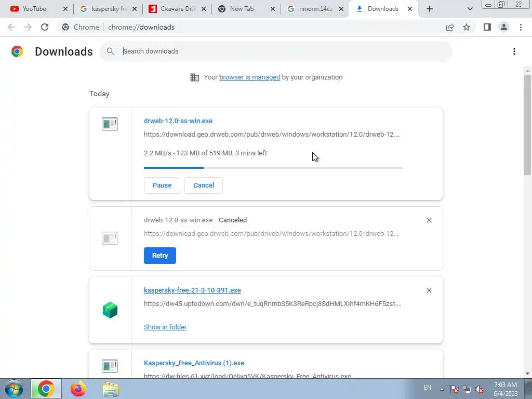Reload the current page
This screenshot has width=532, height=399.
click(45, 27)
